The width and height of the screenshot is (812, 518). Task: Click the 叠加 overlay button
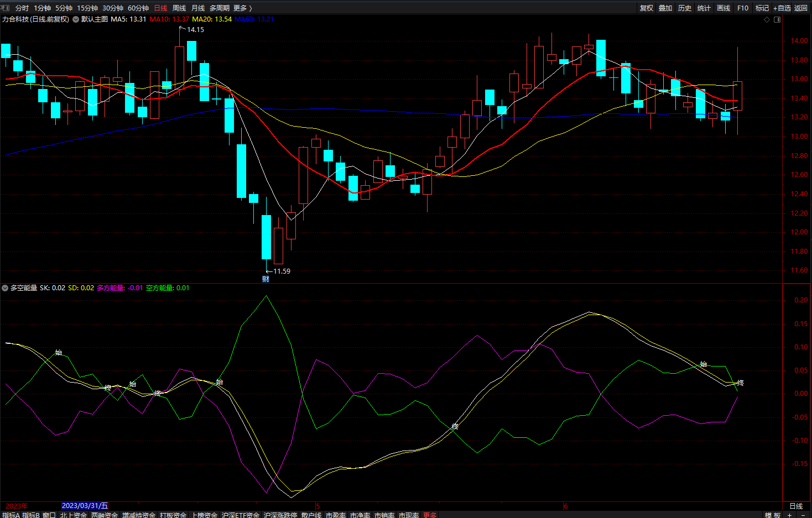[x=665, y=8]
